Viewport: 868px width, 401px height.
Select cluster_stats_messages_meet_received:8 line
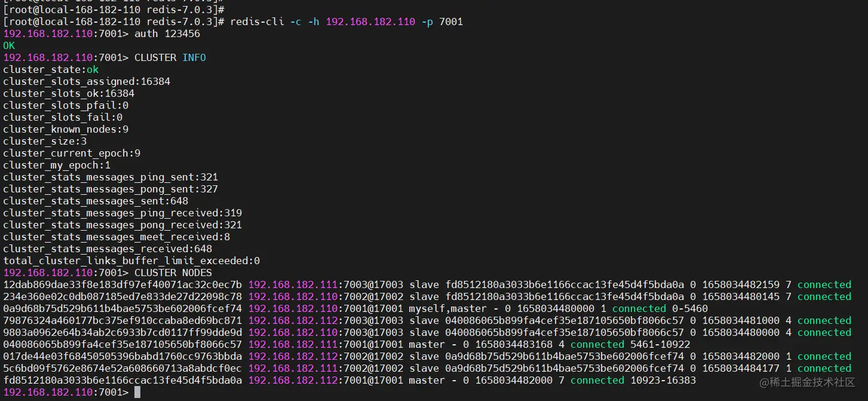116,237
